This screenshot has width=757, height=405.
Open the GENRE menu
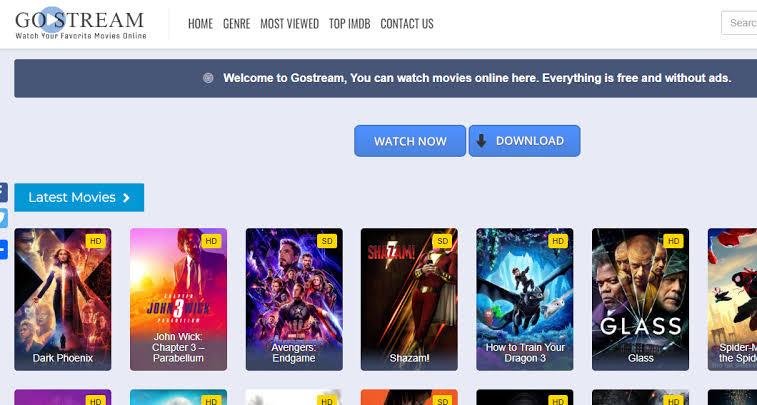point(237,24)
